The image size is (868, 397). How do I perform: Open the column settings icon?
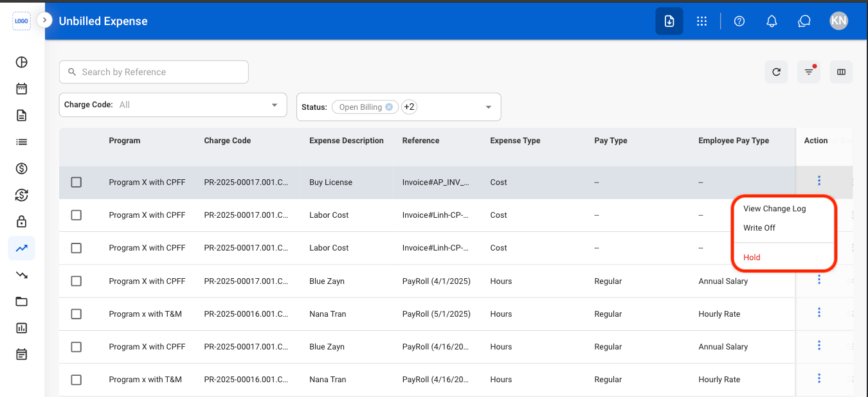pyautogui.click(x=841, y=72)
